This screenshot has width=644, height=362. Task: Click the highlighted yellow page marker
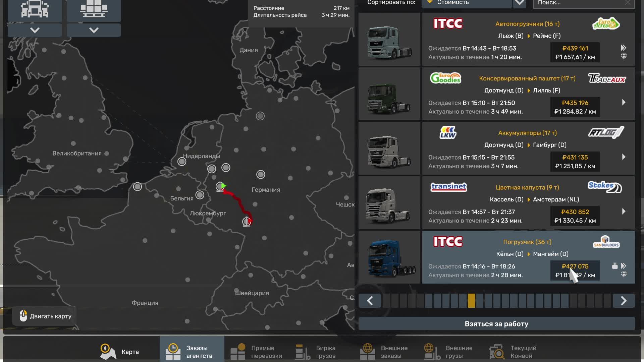(x=471, y=301)
